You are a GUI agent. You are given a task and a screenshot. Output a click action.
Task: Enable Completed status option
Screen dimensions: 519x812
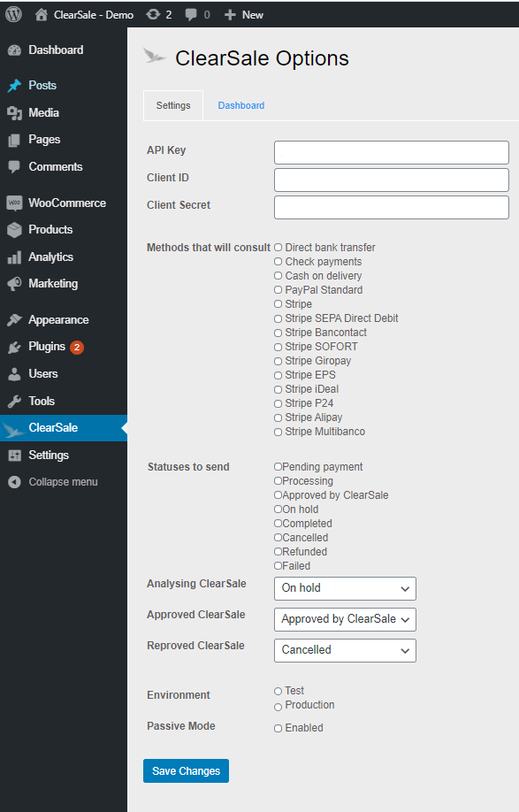(x=278, y=524)
